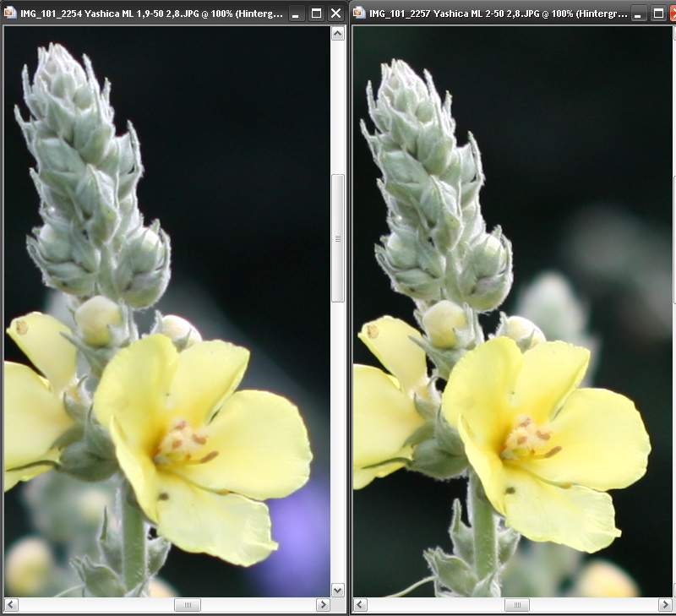Click vertical scrollbar thumb in left window
Image resolution: width=676 pixels, height=616 pixels.
click(338, 238)
